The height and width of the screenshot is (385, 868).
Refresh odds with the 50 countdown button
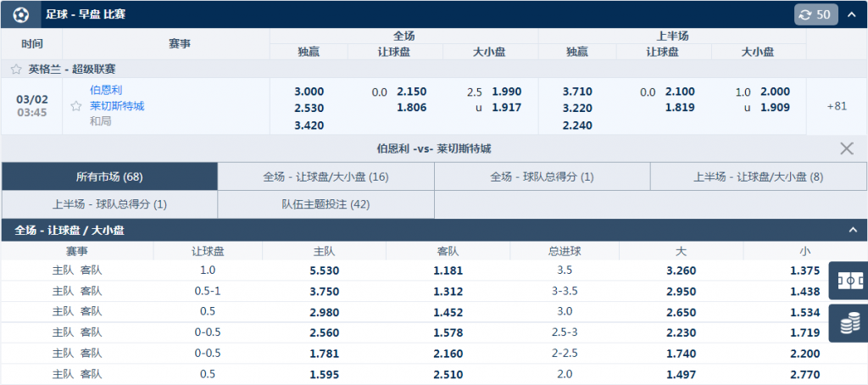[x=815, y=14]
